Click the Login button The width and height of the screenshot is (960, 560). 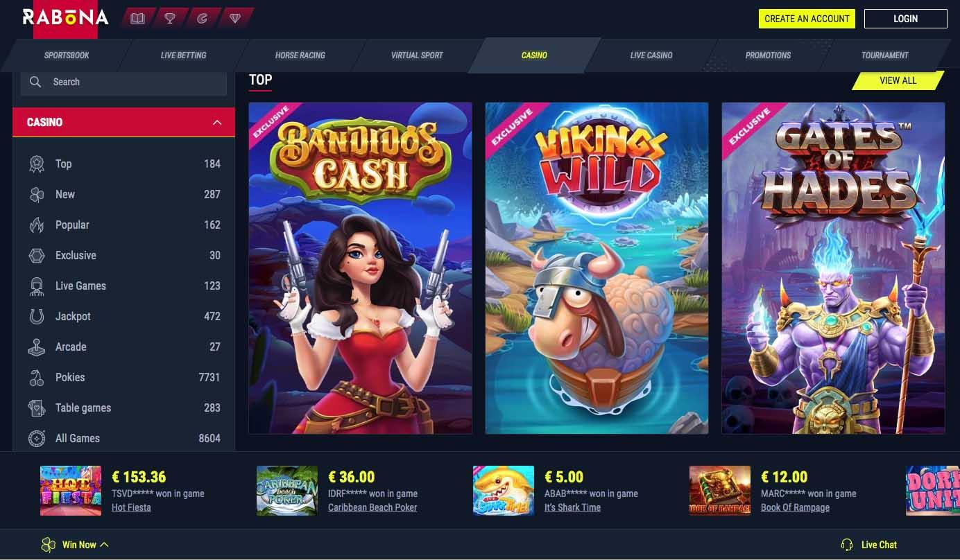(x=905, y=19)
